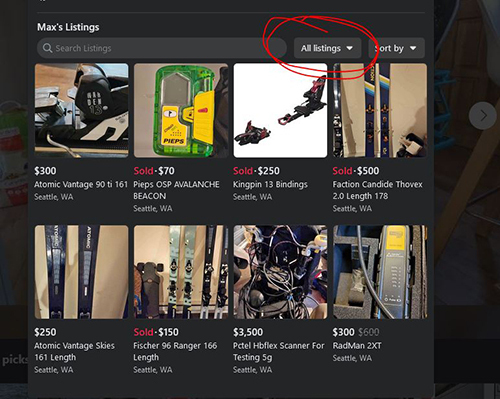
Task: Click the 'Sold · $70' price label
Action: click(154, 171)
